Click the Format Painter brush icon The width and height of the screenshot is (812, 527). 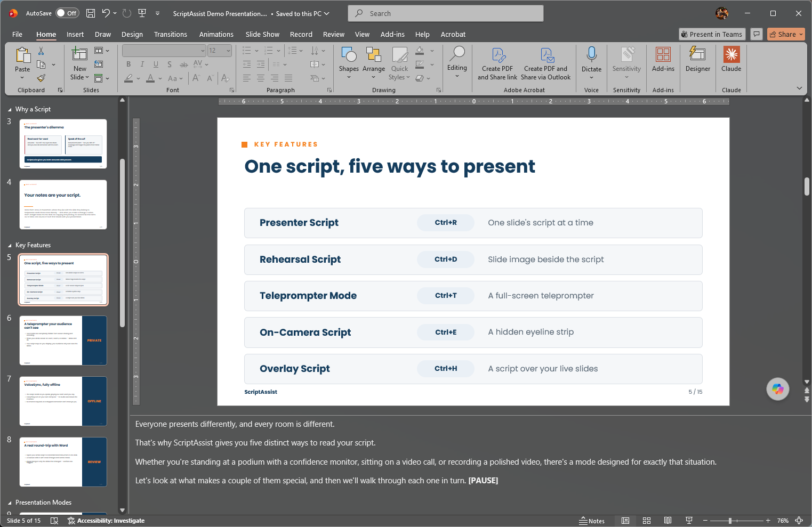point(41,78)
